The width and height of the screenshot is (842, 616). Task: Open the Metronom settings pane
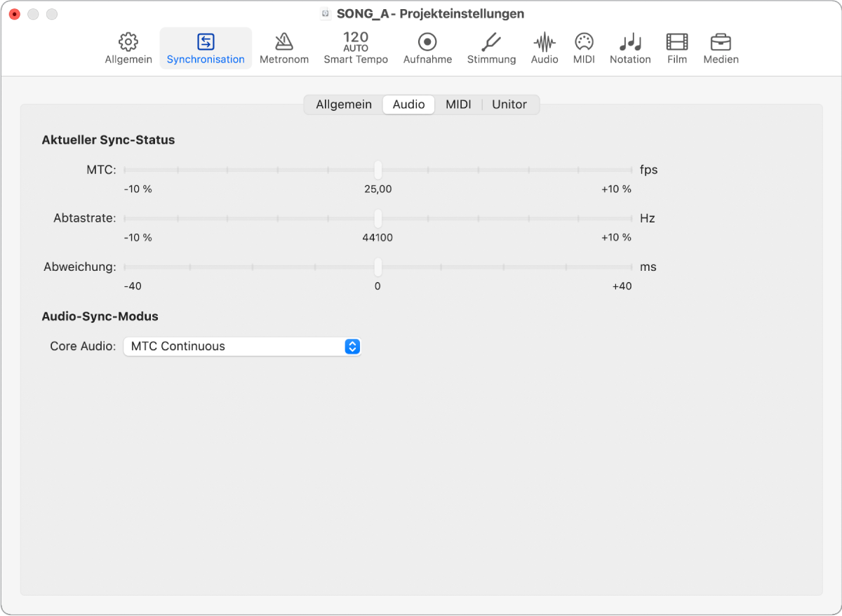point(284,48)
